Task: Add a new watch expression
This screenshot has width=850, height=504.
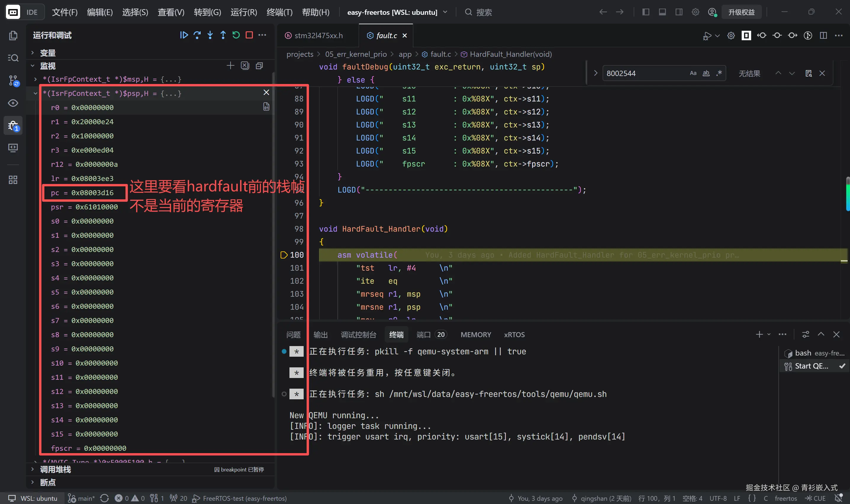Action: pyautogui.click(x=230, y=66)
